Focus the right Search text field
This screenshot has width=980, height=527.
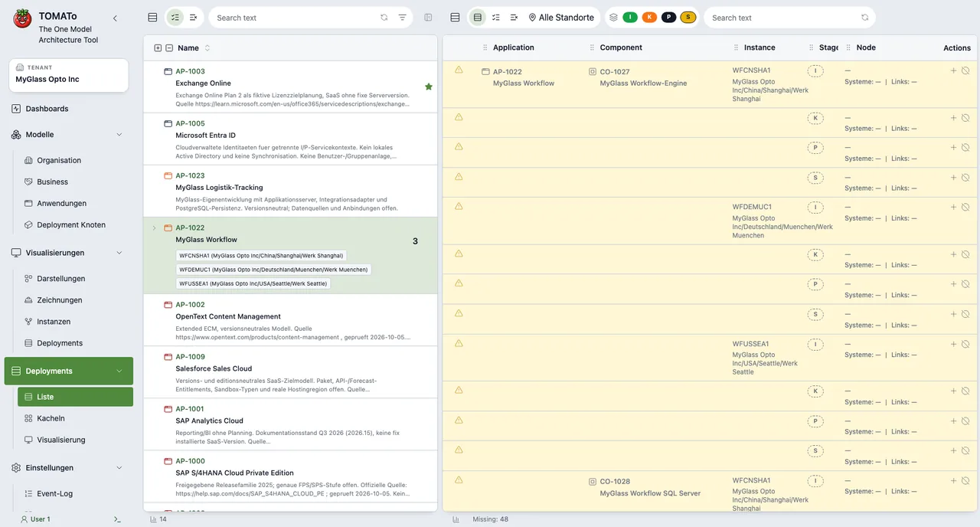pos(781,18)
